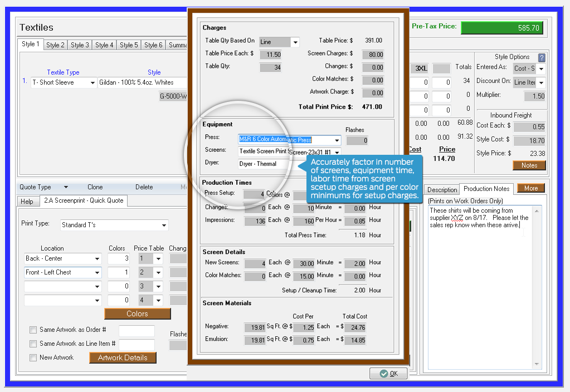
Task: Click the help question mark icon
Action: tap(542, 57)
